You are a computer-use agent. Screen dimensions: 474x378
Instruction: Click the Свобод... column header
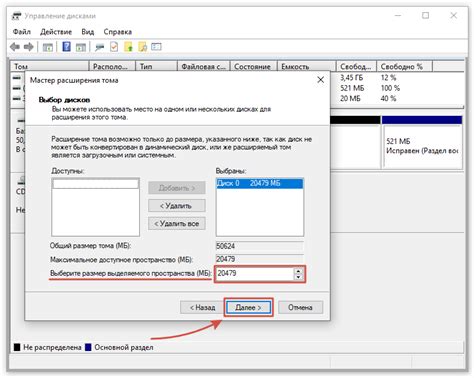pos(356,67)
